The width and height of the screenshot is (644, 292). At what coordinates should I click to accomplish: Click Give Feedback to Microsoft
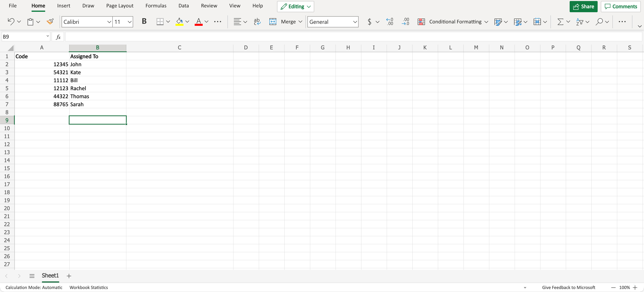[x=568, y=287]
